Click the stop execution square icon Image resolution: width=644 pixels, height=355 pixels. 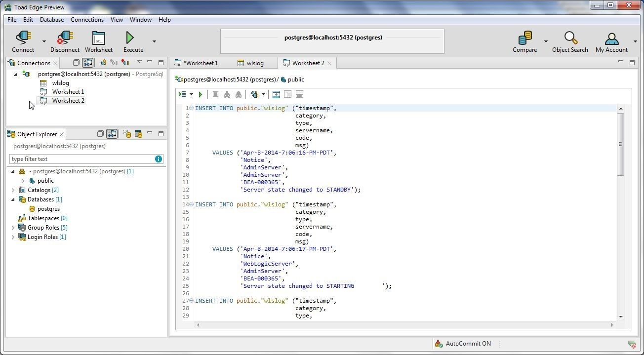pos(215,94)
